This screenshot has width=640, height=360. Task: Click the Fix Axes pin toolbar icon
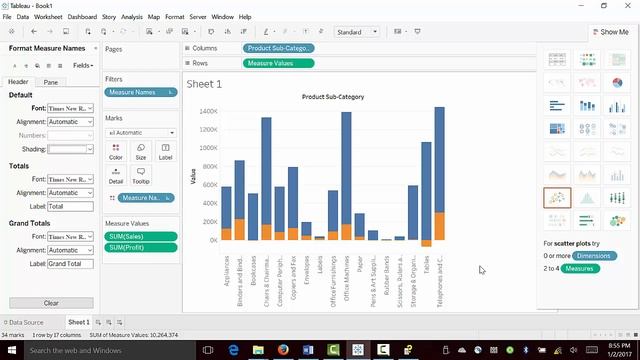tap(321, 31)
